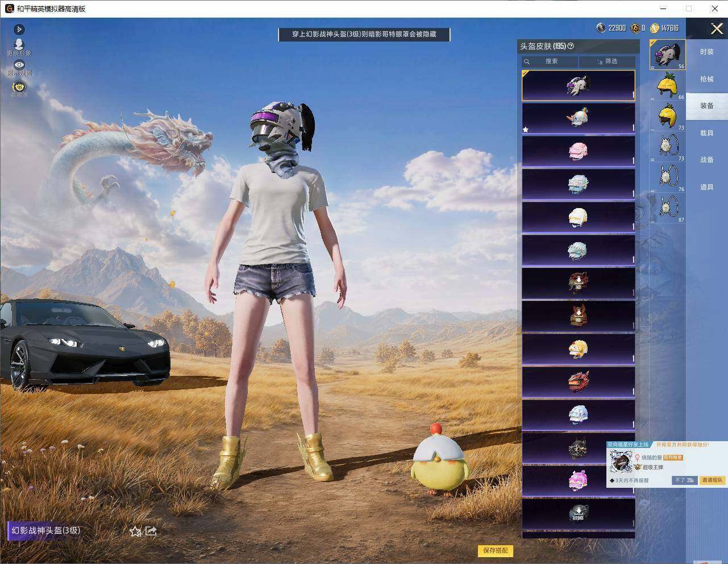Open the 搜索 search field
The width and height of the screenshot is (728, 564).
[550, 61]
